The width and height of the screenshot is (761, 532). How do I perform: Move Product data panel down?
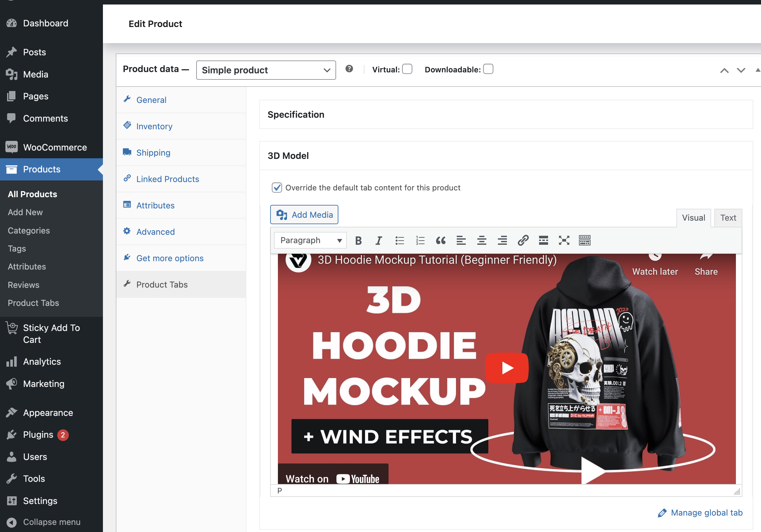[x=741, y=70]
